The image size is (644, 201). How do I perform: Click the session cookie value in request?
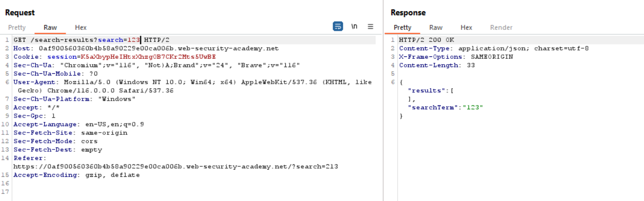pyautogui.click(x=148, y=57)
